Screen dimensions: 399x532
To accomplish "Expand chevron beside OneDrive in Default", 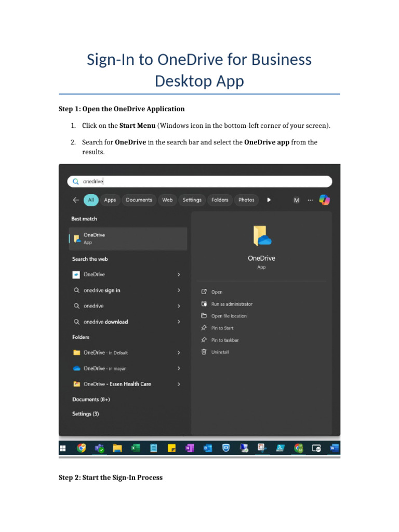I will 179,353.
